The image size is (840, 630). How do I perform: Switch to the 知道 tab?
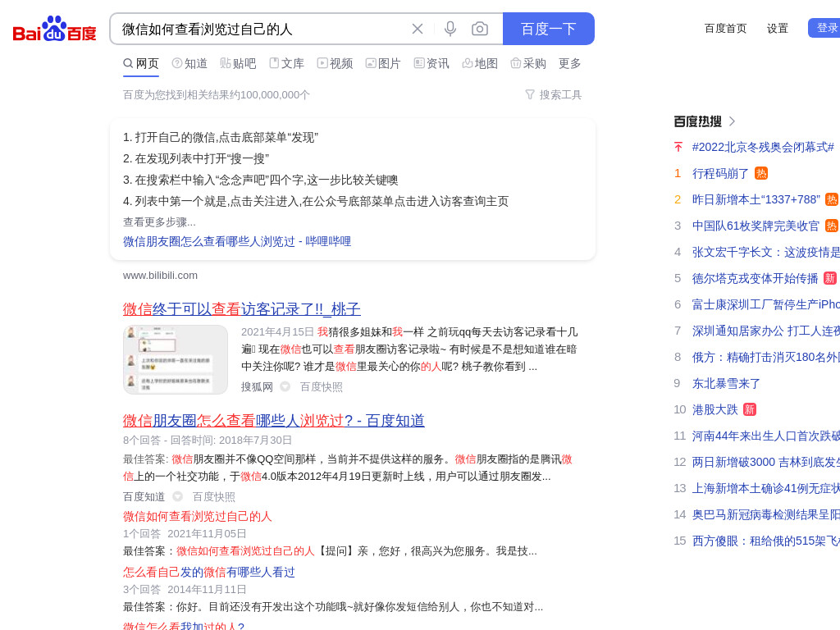coord(189,64)
